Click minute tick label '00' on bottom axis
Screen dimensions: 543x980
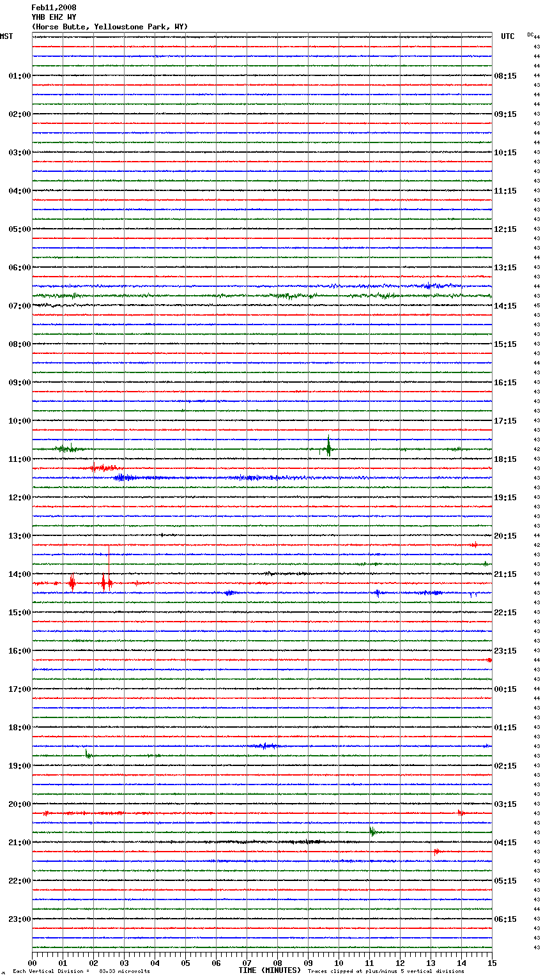(x=32, y=963)
